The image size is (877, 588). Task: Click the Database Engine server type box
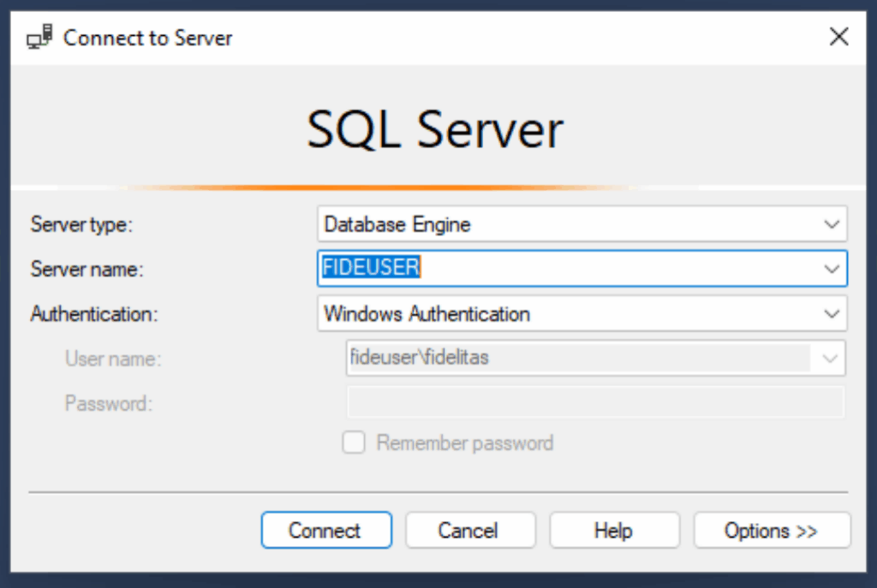pyautogui.click(x=582, y=224)
